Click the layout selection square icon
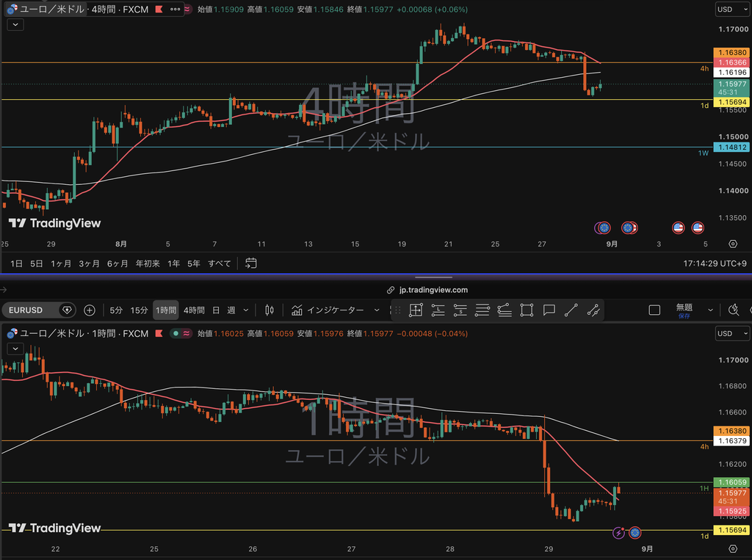The image size is (752, 560). click(654, 310)
